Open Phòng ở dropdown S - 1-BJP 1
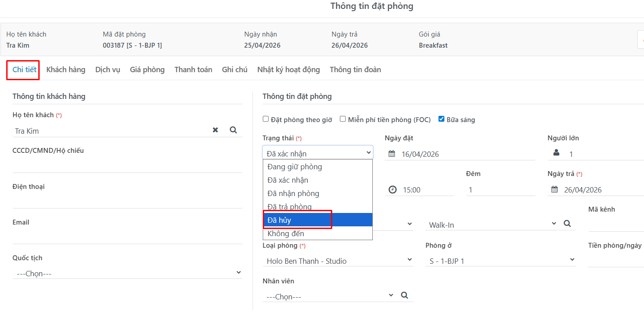Screen dimensions: 644x315 [501, 260]
